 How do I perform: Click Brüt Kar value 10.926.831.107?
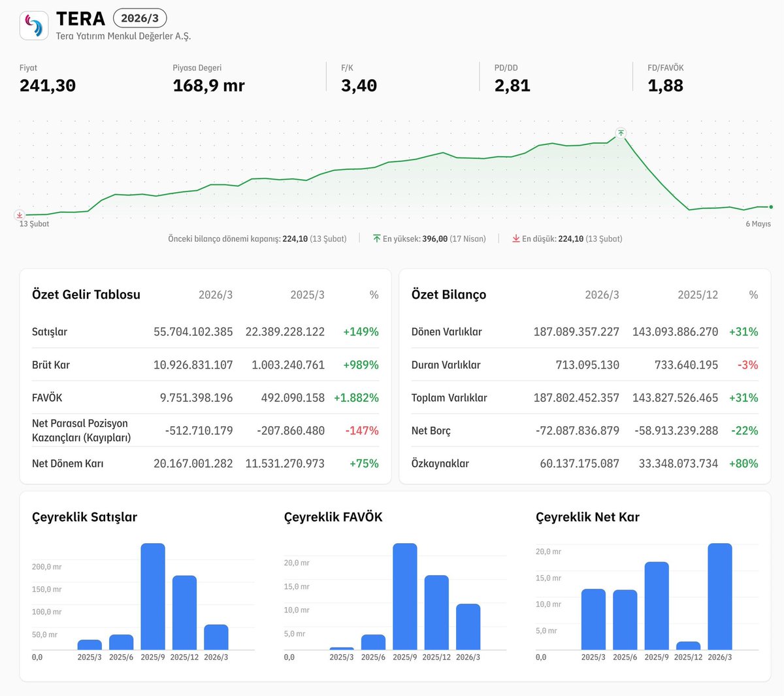coord(193,365)
